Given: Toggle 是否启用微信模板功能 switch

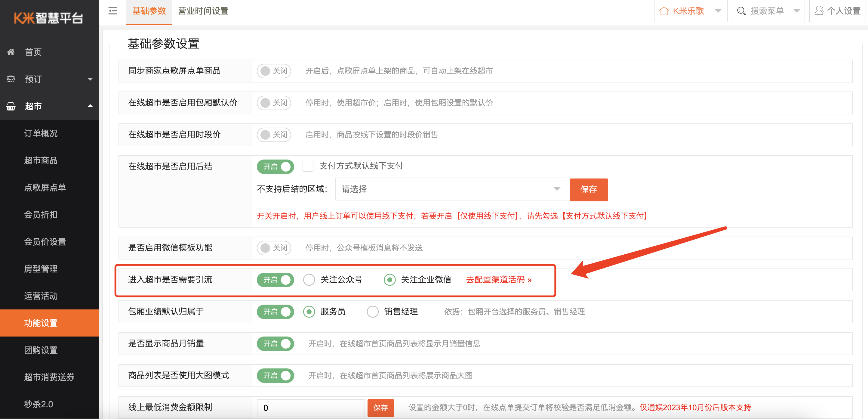Looking at the screenshot, I should (274, 248).
